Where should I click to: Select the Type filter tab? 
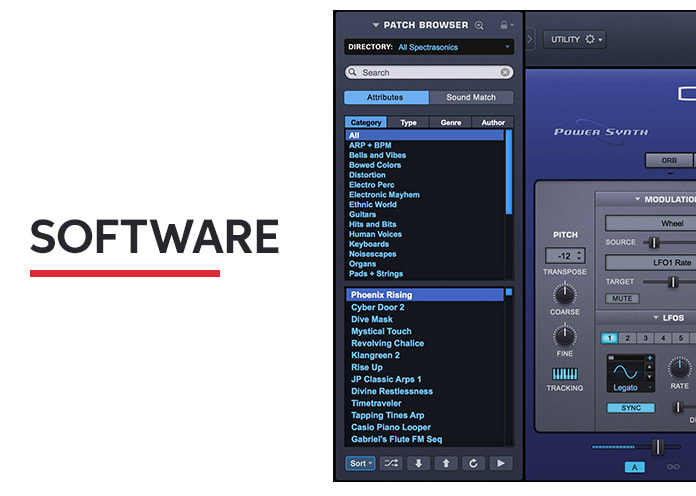pyautogui.click(x=408, y=122)
